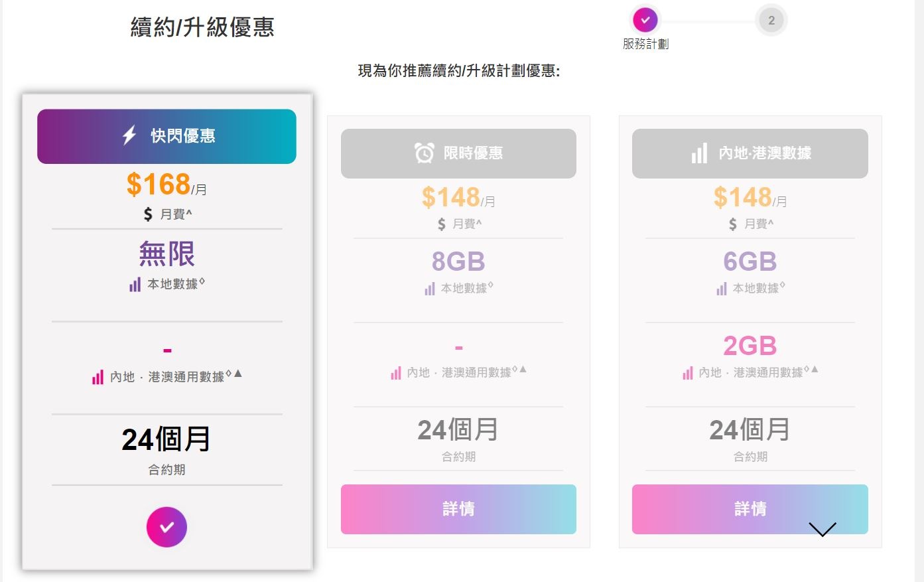Click the pink bars icon beside 內地·港澳通用數據
The width and height of the screenshot is (924, 582).
click(97, 376)
